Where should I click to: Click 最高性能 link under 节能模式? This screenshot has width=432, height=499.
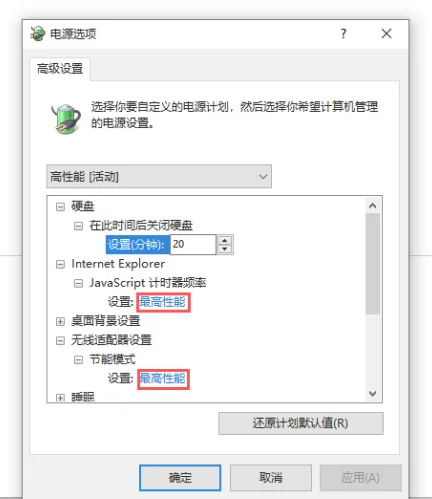tap(162, 379)
